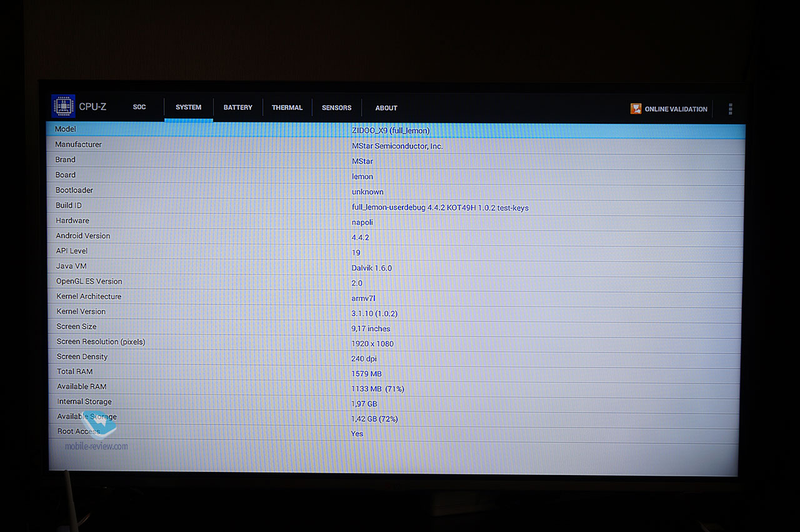The height and width of the screenshot is (532, 800).
Task: Click the value 1,42 GB (72%)
Action: (374, 419)
